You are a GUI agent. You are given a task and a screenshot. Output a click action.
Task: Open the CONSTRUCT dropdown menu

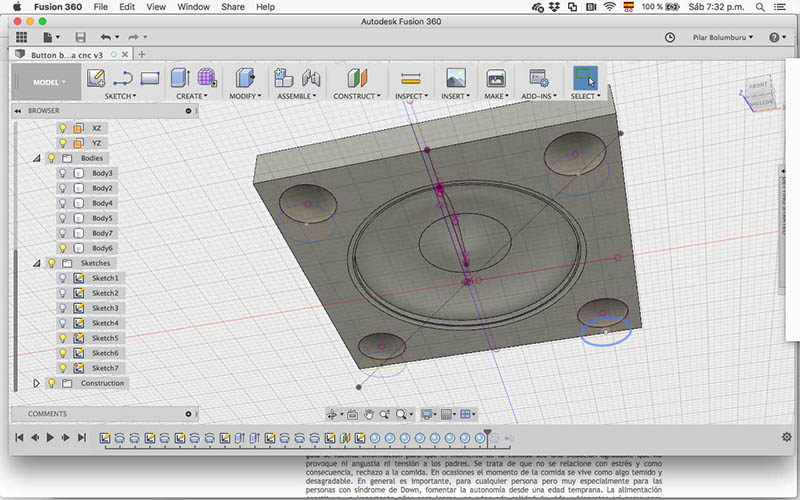(357, 96)
